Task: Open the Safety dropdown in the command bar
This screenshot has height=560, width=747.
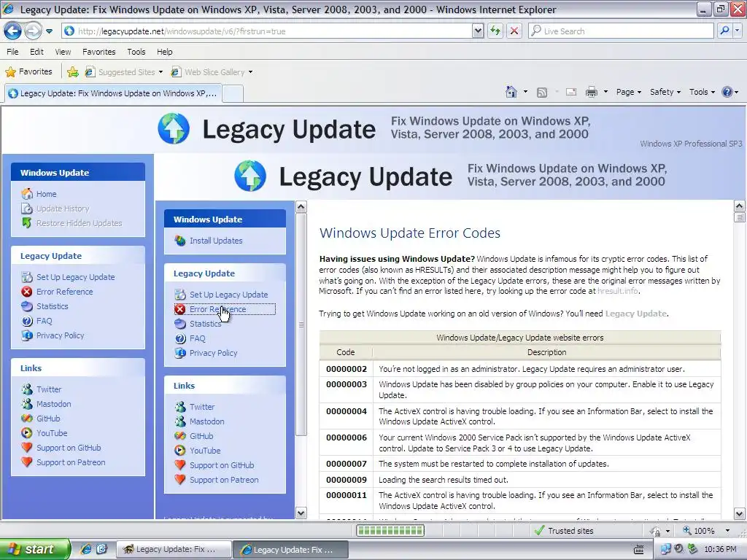Action: click(x=665, y=92)
